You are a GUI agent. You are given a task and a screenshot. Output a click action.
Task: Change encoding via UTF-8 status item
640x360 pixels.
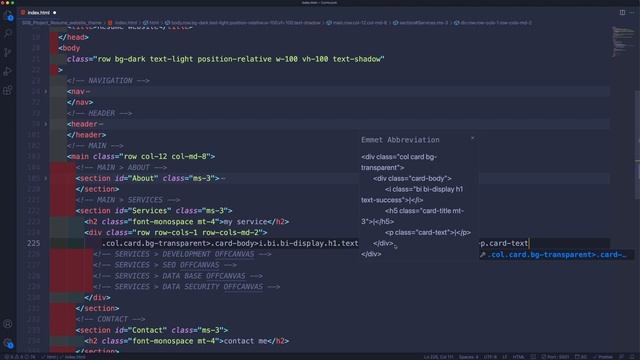tap(490, 357)
